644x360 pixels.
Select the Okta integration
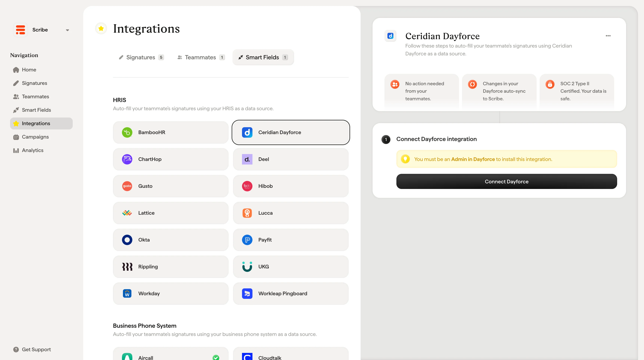[171, 240]
